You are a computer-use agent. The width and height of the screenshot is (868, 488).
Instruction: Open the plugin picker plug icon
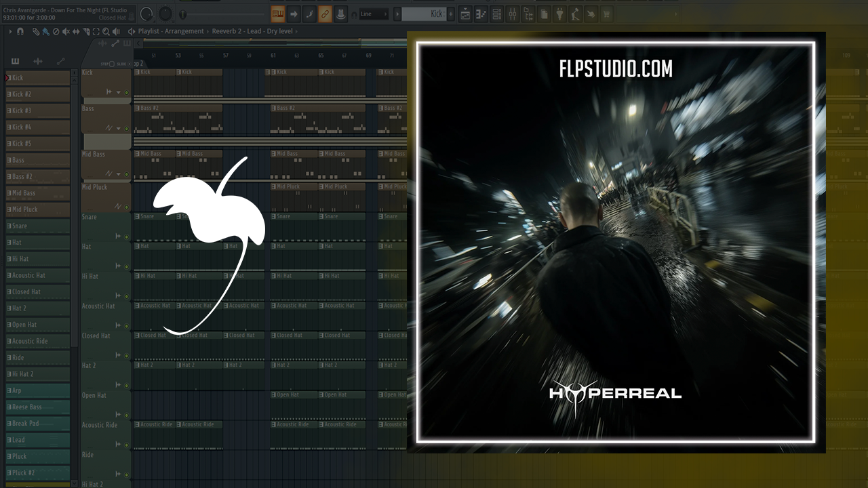[560, 14]
